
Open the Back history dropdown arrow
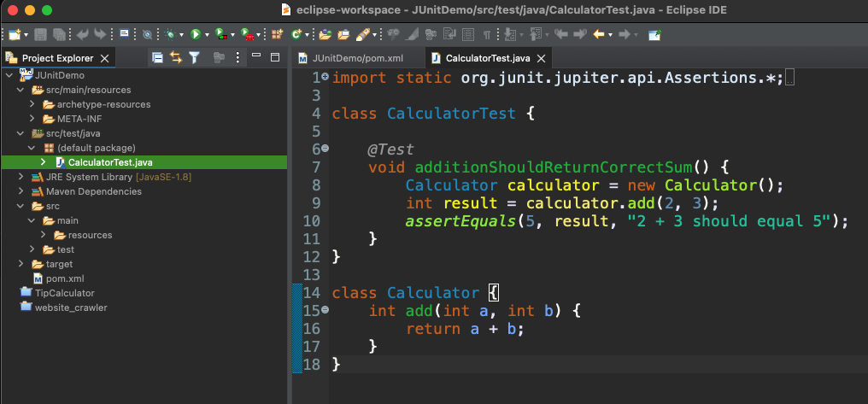tap(611, 35)
